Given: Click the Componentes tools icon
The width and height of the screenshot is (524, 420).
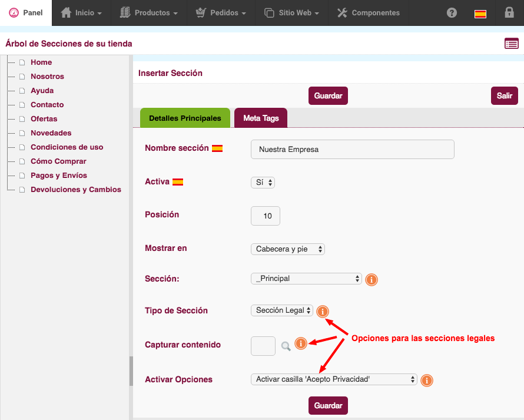Looking at the screenshot, I should point(342,13).
